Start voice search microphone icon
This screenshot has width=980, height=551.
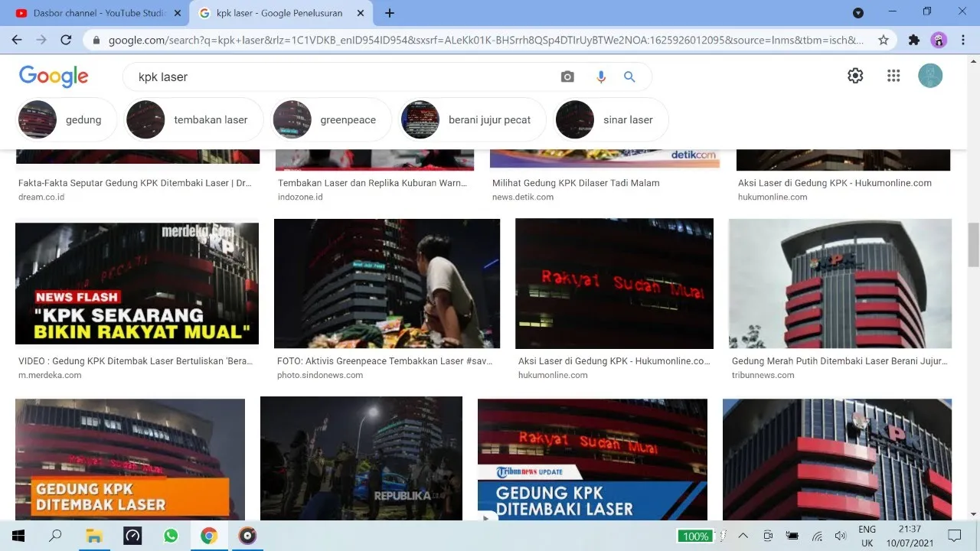point(601,77)
